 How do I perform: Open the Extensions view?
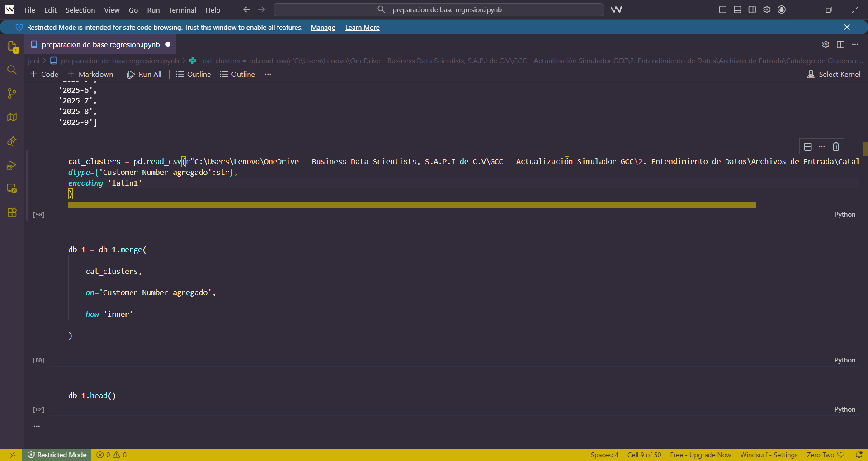(x=12, y=212)
